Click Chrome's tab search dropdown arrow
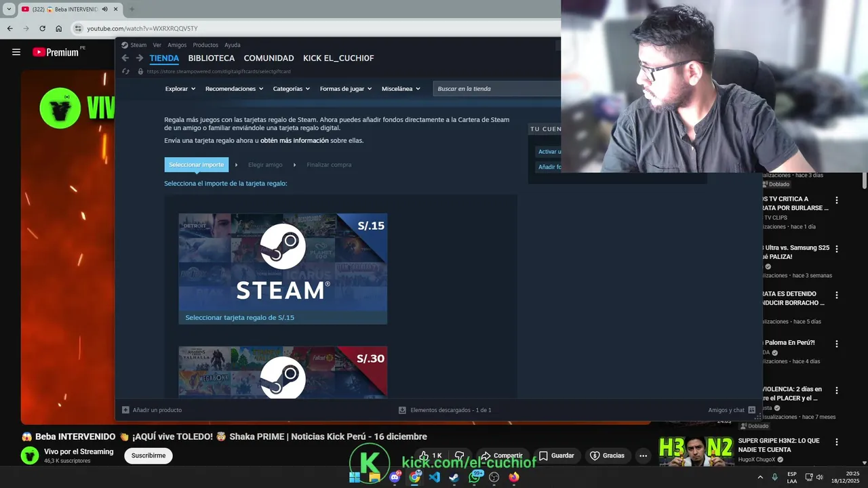Image resolution: width=868 pixels, height=488 pixels. click(x=9, y=9)
